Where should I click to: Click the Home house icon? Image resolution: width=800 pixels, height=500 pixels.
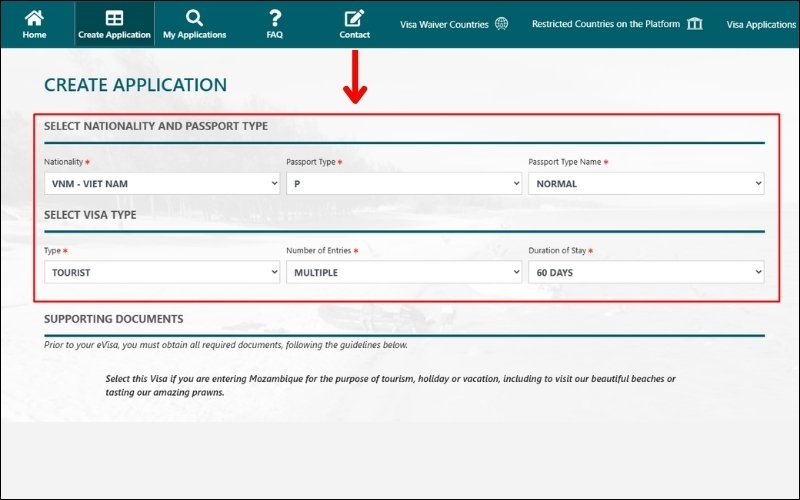pos(34,17)
